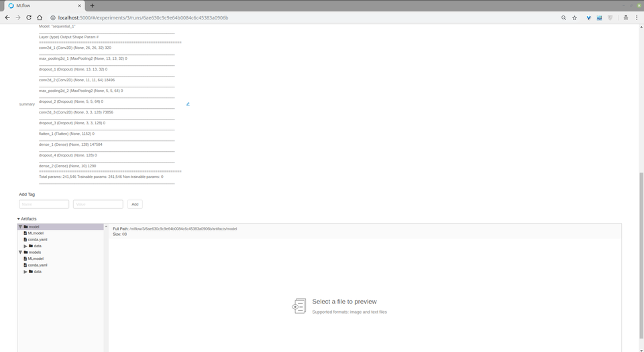Click the zoom magnifier icon in address bar
The image size is (644, 352).
pyautogui.click(x=563, y=17)
